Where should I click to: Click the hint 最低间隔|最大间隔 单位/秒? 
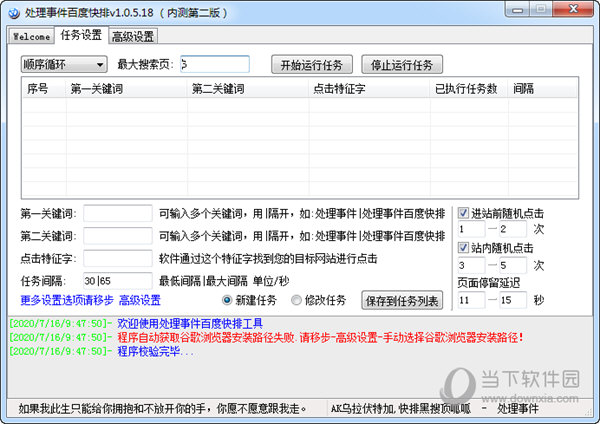[x=224, y=281]
